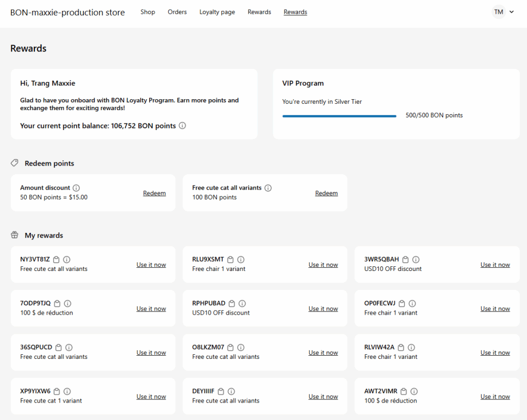Click the info icon beside current point balance
Image resolution: width=527 pixels, height=420 pixels.
tap(183, 125)
